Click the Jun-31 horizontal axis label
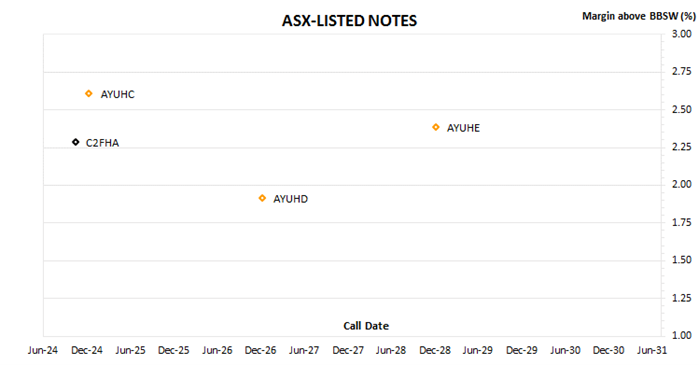Viewport: 699px width, 365px height. [x=652, y=350]
